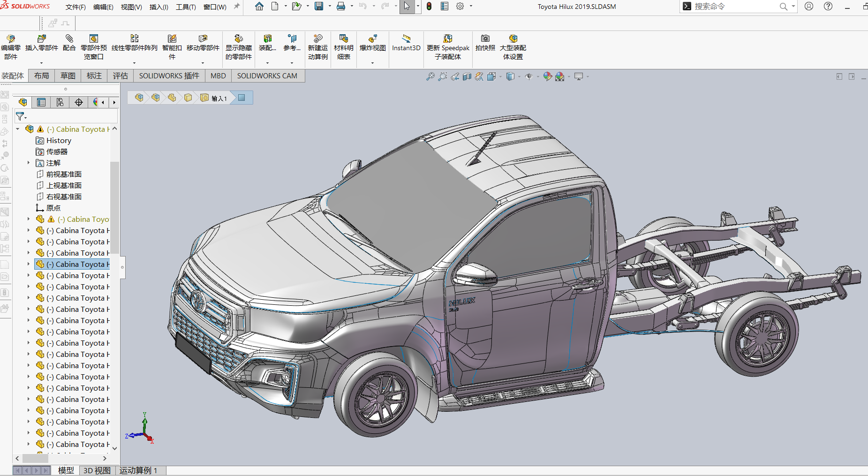Toggle the hide/show items eye icon
The height and width of the screenshot is (476, 868).
tap(528, 76)
